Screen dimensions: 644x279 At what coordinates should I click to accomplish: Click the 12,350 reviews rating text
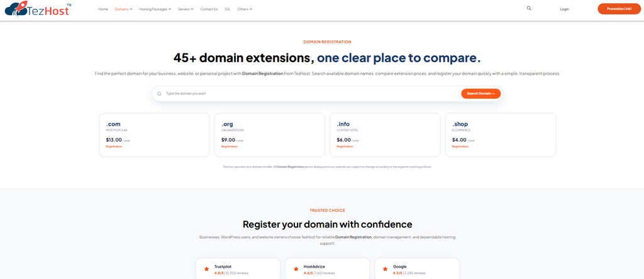[236, 273]
